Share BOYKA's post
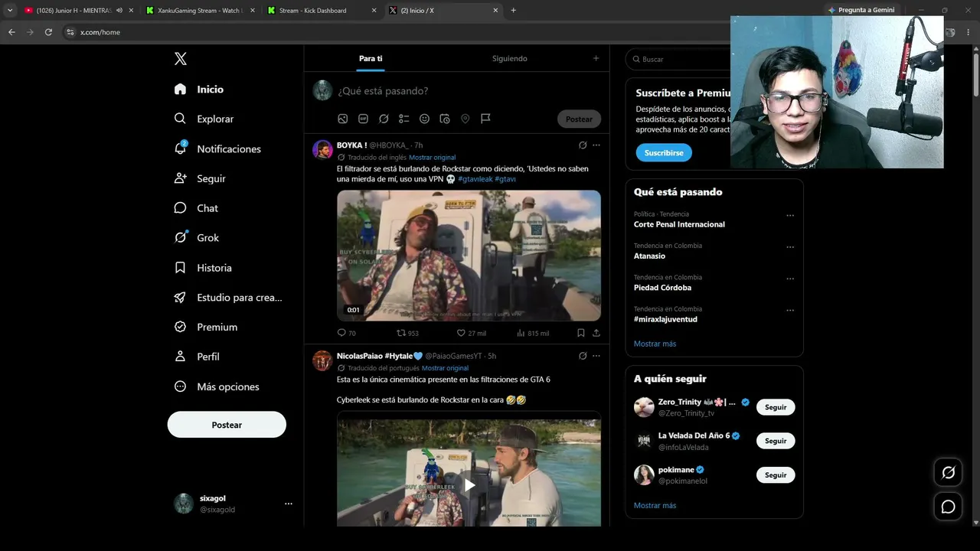 coord(596,333)
